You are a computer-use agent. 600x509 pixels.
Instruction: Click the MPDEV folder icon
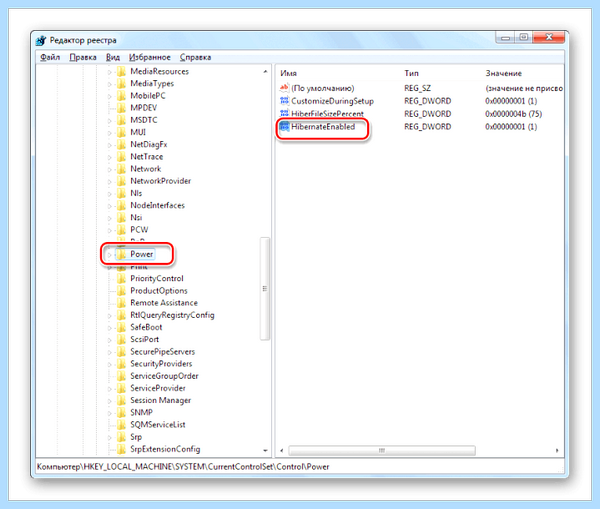(121, 108)
